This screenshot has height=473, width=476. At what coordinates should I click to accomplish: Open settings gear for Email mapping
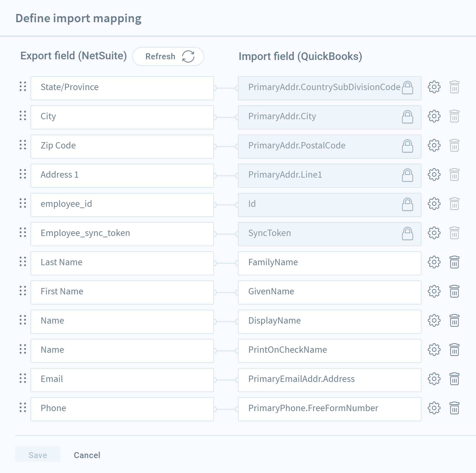(434, 379)
